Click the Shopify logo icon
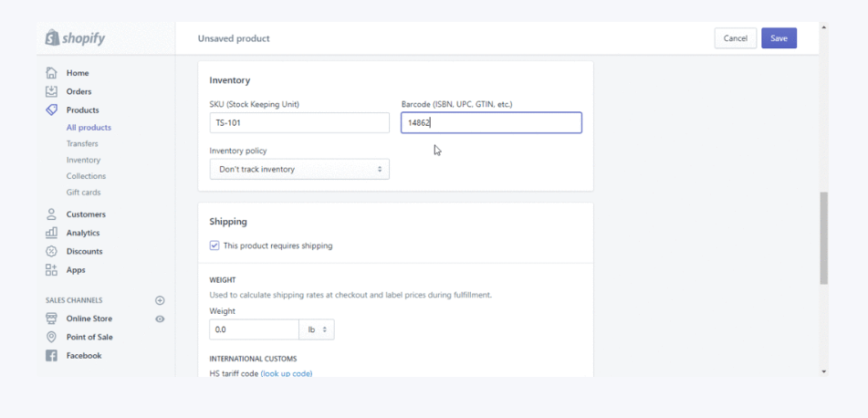Viewport: 868px width, 418px height. [x=53, y=37]
